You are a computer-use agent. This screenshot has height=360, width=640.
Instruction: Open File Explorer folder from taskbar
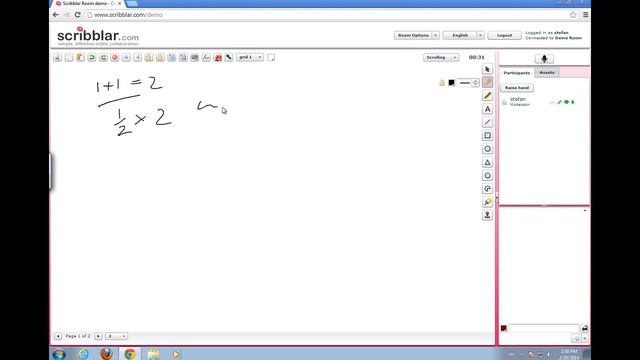[153, 354]
